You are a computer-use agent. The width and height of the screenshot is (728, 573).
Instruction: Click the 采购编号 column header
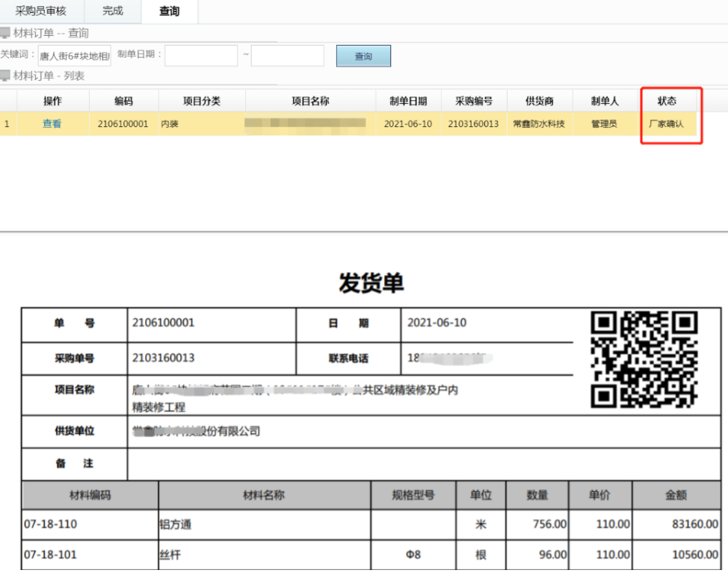point(475,100)
